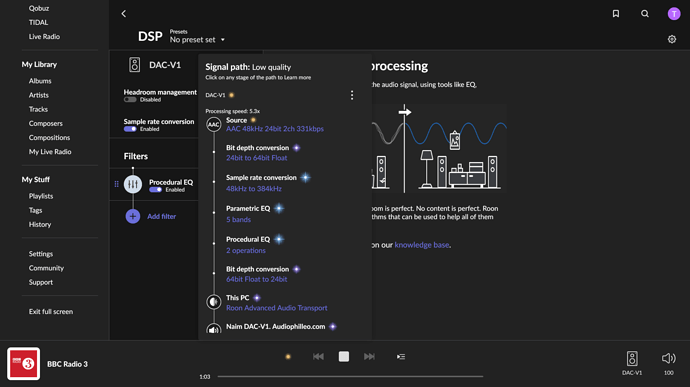Click the BBC Radio 3 title in footer
Image resolution: width=690 pixels, height=387 pixels.
click(x=67, y=364)
